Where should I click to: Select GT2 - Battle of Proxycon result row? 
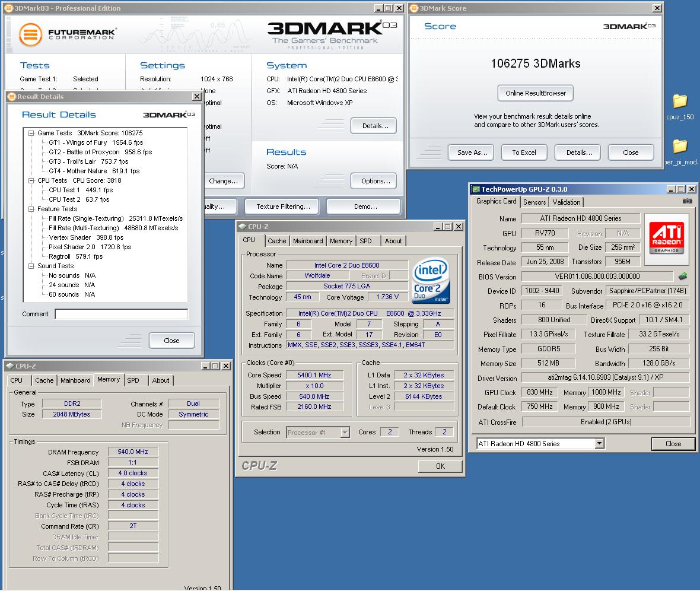coord(100,152)
